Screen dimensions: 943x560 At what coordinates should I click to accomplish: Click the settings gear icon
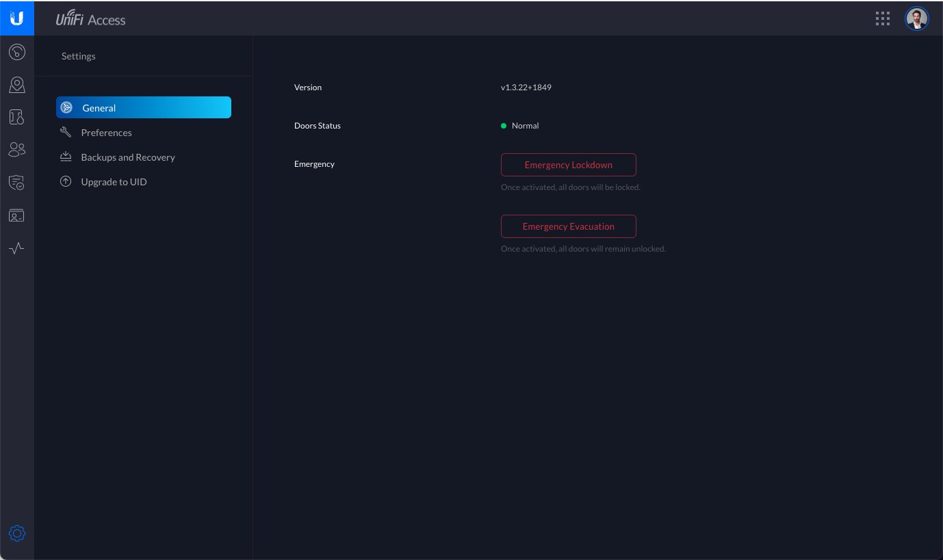click(x=17, y=533)
